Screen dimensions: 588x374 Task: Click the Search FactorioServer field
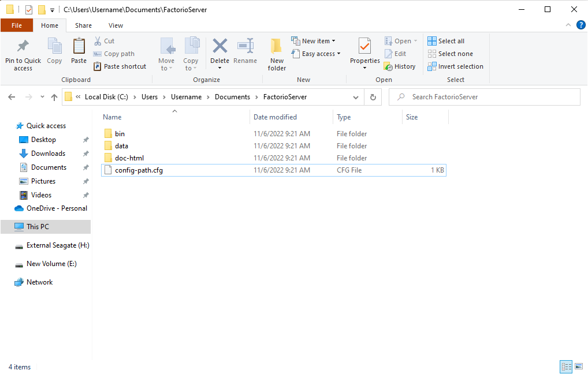[x=485, y=97]
